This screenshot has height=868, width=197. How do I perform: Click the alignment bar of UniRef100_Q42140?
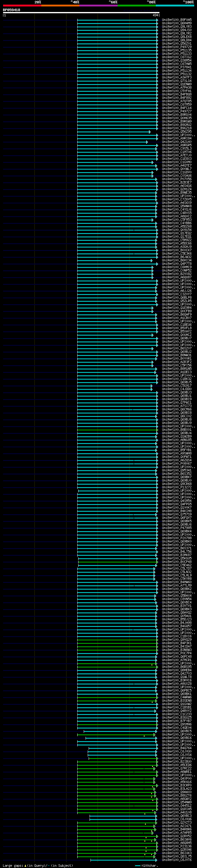point(112,142)
